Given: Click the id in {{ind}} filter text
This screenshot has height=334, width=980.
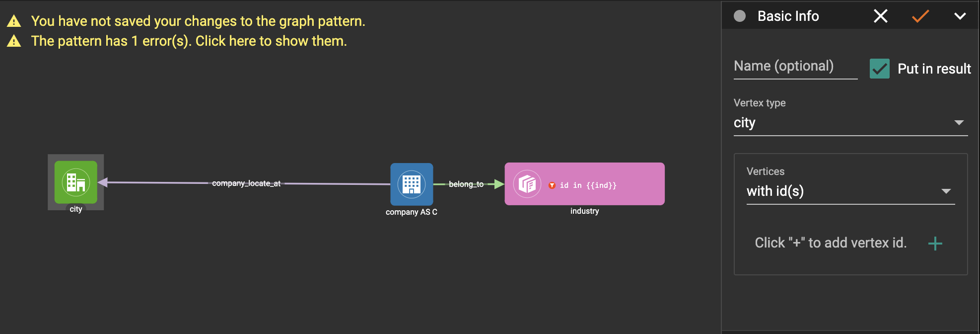Looking at the screenshot, I should pyautogui.click(x=588, y=185).
